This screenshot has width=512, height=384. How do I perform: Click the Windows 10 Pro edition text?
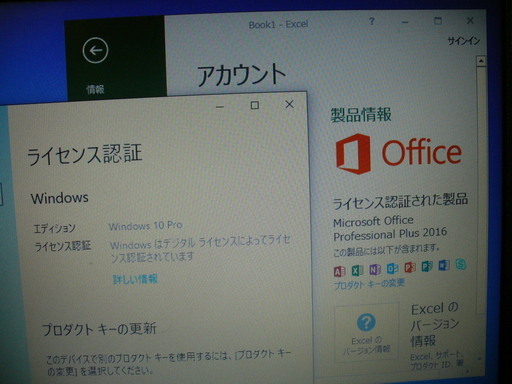146,226
